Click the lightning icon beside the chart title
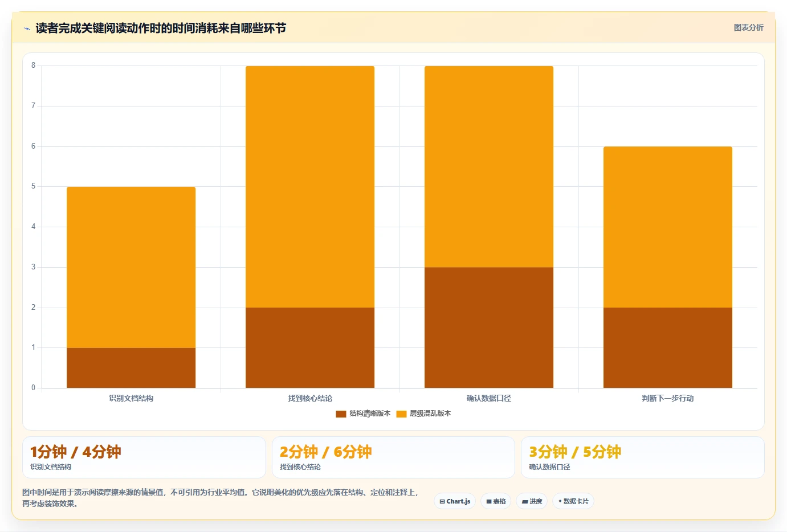 point(27,28)
